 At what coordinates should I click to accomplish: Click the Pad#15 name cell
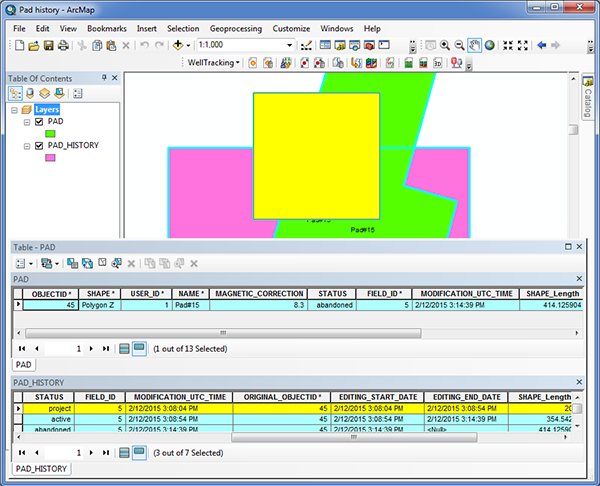tap(191, 305)
